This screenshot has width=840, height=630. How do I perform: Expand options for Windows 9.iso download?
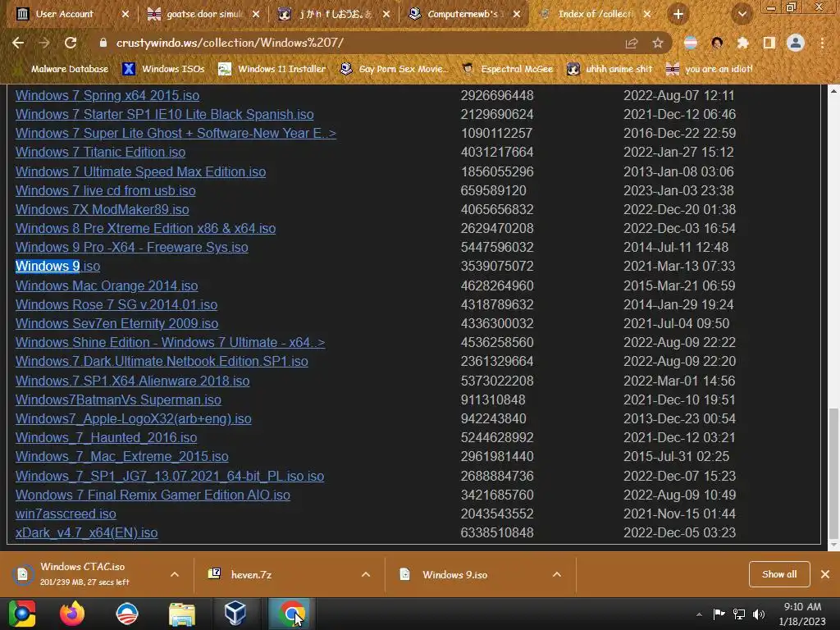pos(557,574)
